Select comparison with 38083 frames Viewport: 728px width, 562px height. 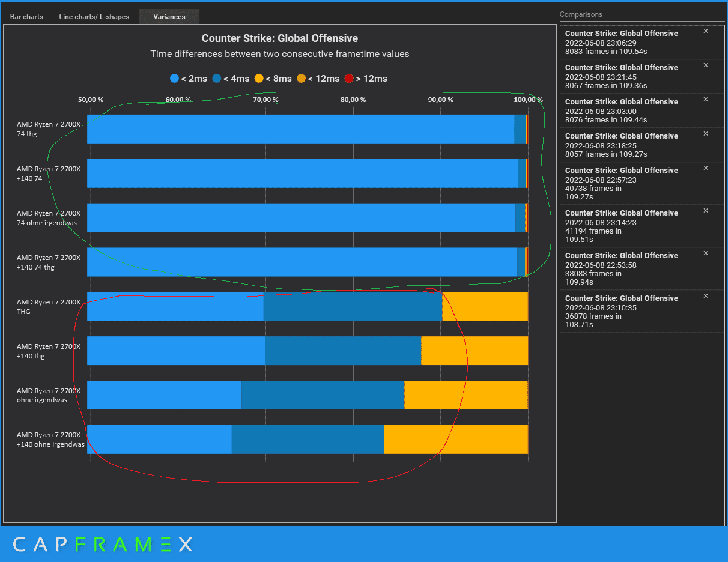(x=642, y=268)
